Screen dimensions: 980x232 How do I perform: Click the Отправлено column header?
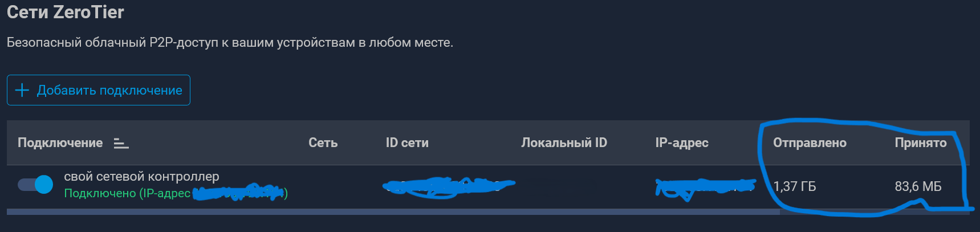810,143
